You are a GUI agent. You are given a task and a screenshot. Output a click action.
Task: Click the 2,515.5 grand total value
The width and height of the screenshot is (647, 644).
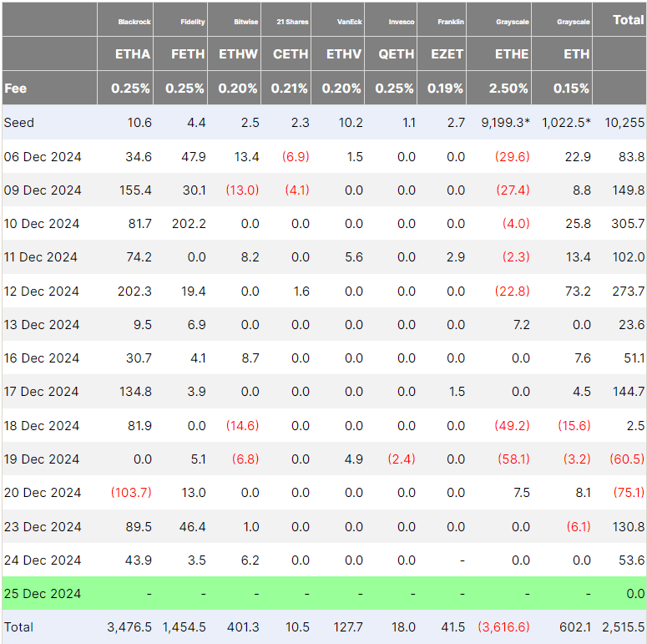(x=623, y=626)
